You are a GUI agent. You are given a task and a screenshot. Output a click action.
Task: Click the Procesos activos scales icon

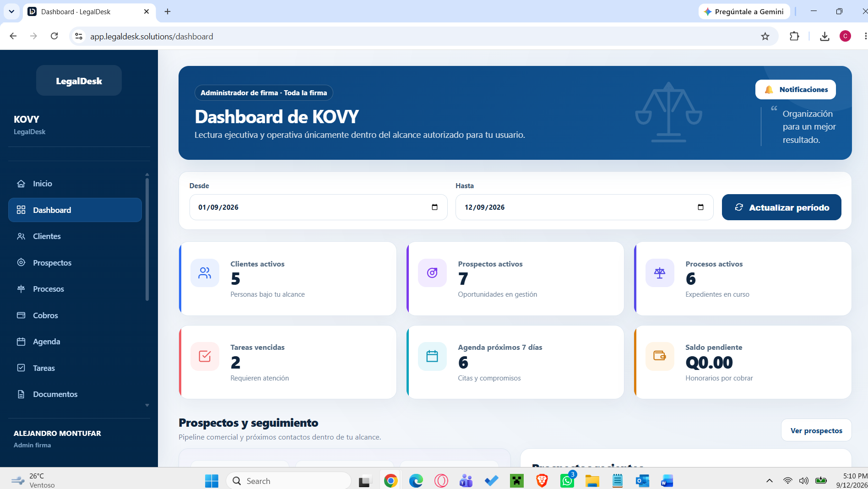click(x=660, y=273)
